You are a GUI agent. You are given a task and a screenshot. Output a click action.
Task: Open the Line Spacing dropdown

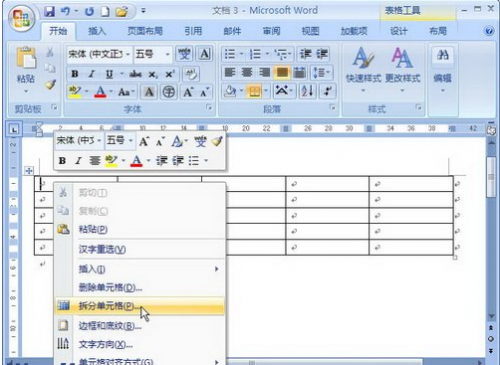tap(321, 72)
